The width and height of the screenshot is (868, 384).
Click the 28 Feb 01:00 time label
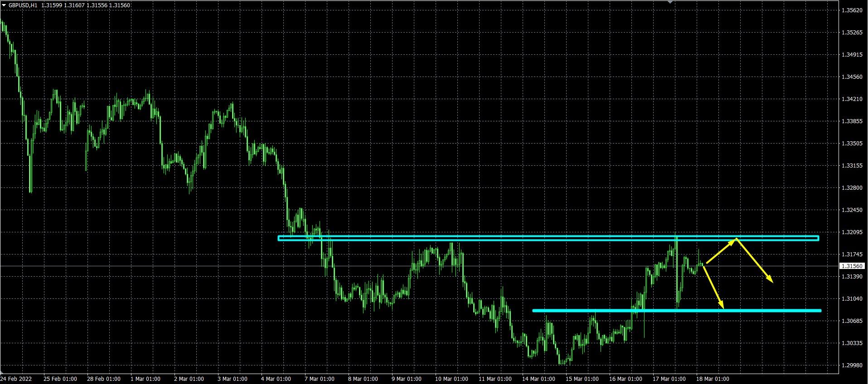pos(104,379)
